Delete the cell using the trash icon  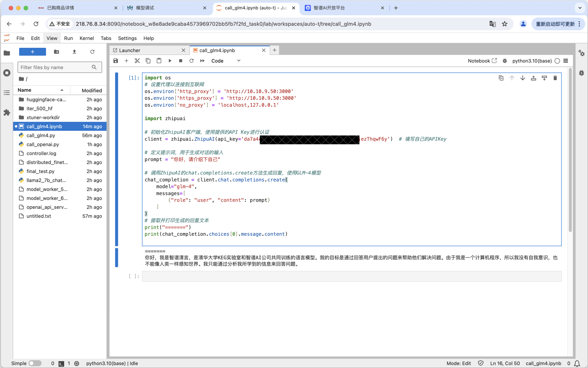(x=555, y=78)
